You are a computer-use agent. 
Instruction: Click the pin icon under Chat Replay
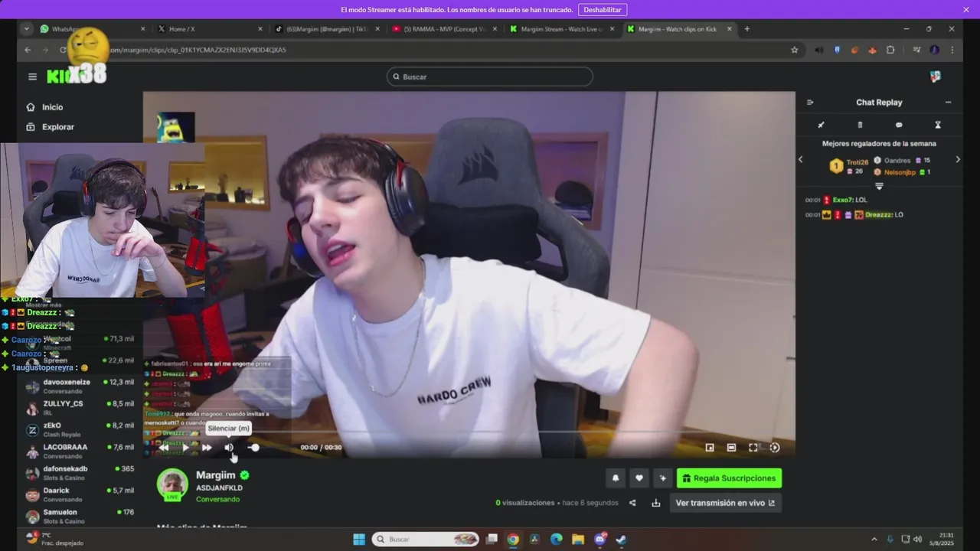tap(821, 125)
